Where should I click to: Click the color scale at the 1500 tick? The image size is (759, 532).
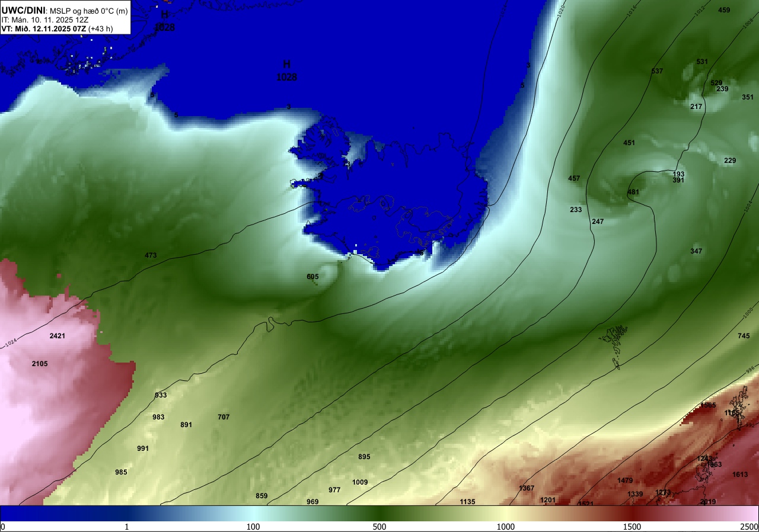click(x=632, y=513)
